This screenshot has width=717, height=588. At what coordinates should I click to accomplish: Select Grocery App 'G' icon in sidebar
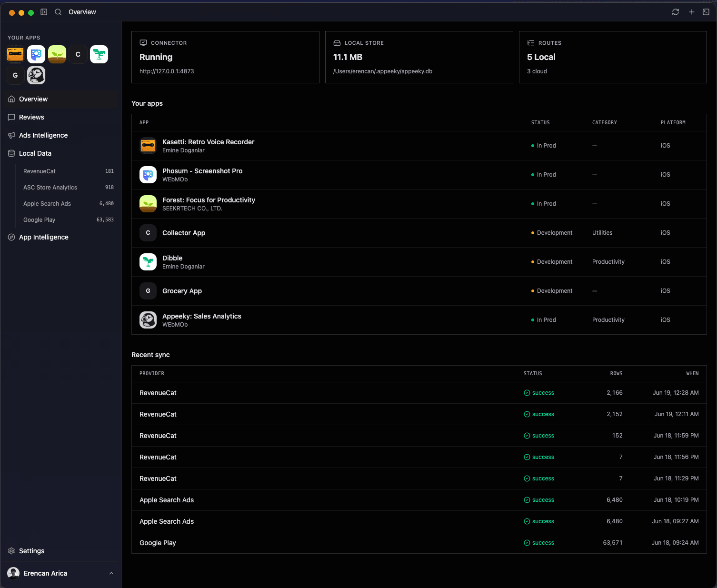15,75
